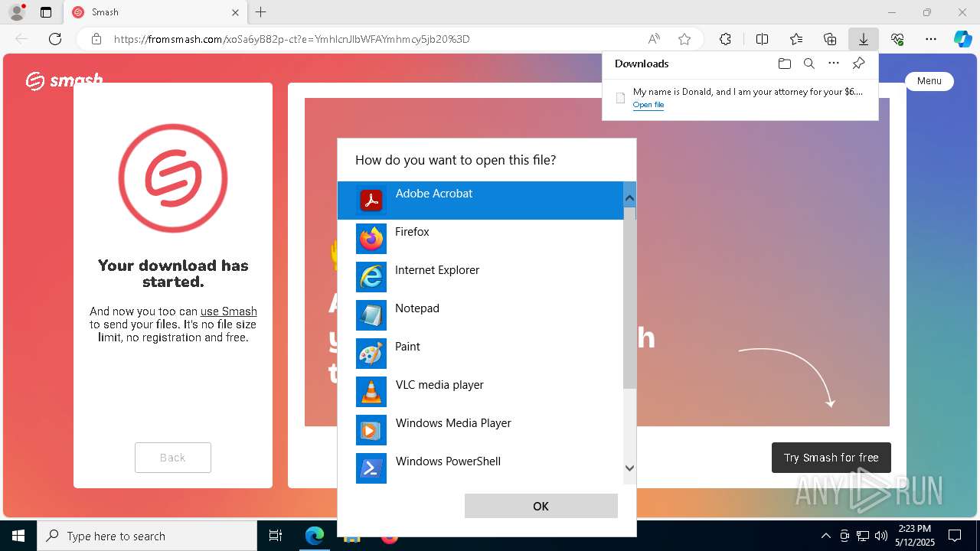Click the volume speaker tray icon
The height and width of the screenshot is (551, 980).
[x=880, y=536]
